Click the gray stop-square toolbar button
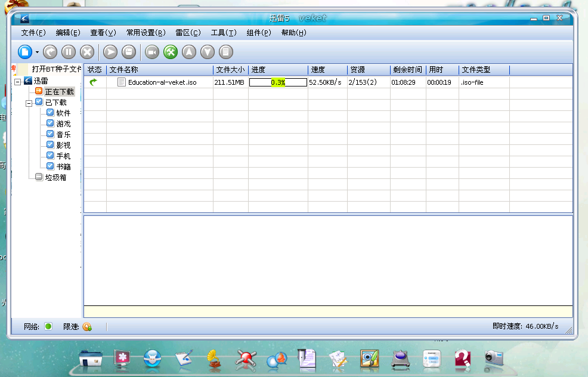 (129, 52)
